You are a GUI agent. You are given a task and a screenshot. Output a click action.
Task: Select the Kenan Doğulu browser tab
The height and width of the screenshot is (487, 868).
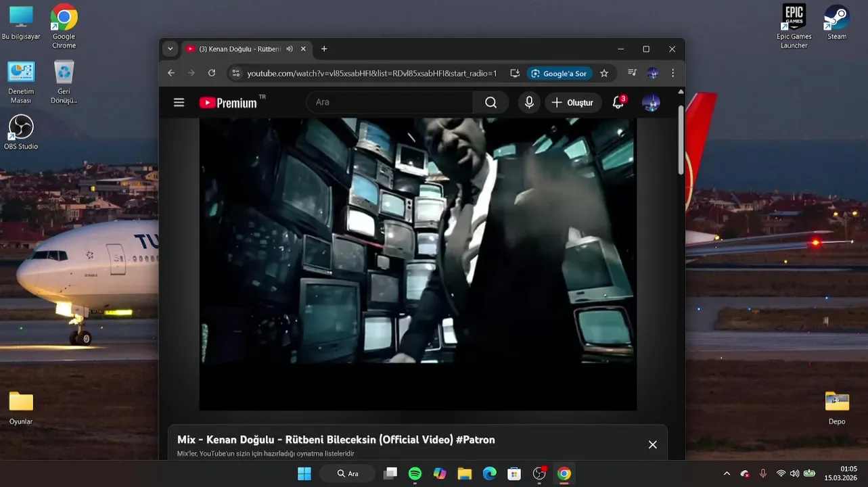coord(247,49)
